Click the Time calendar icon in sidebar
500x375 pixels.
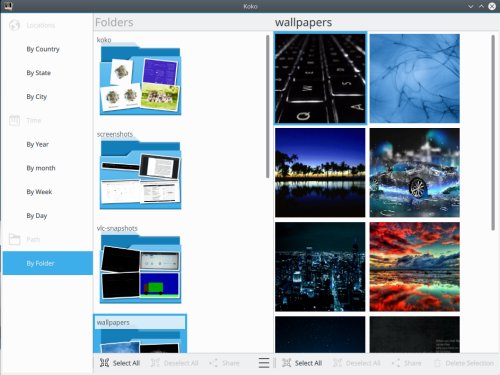(14, 120)
